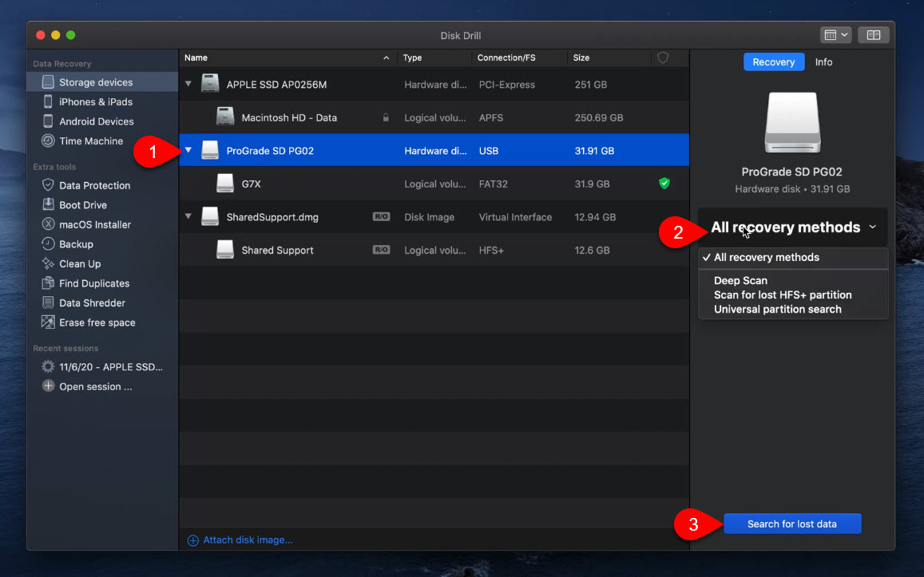Viewport: 924px width, 577px height.
Task: Select the G7X volume row
Action: tap(434, 184)
